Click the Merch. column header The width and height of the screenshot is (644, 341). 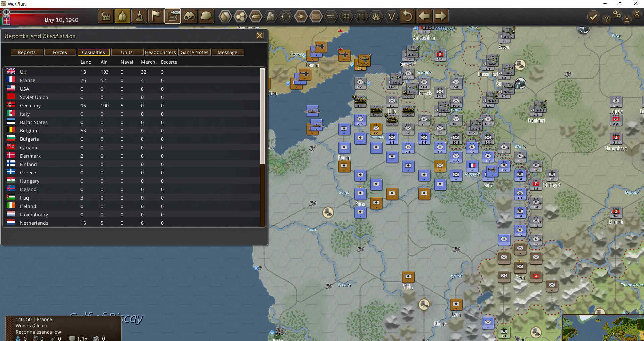click(x=149, y=62)
